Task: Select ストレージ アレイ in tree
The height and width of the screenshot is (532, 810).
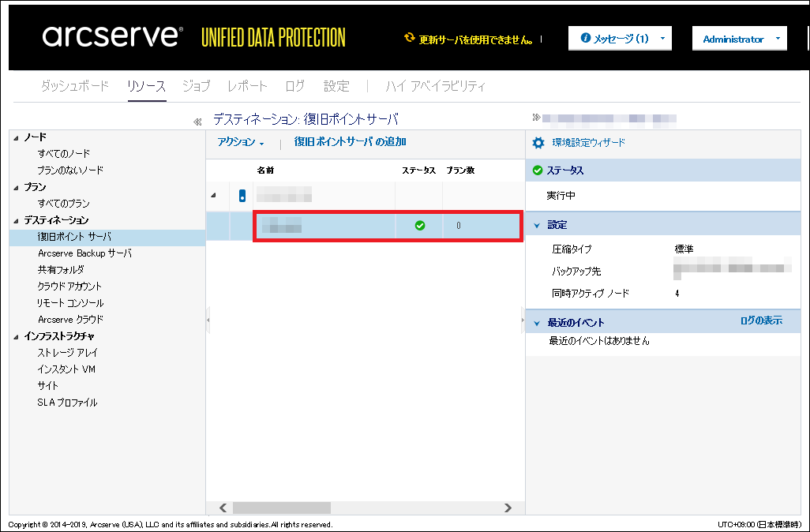Action: (68, 352)
